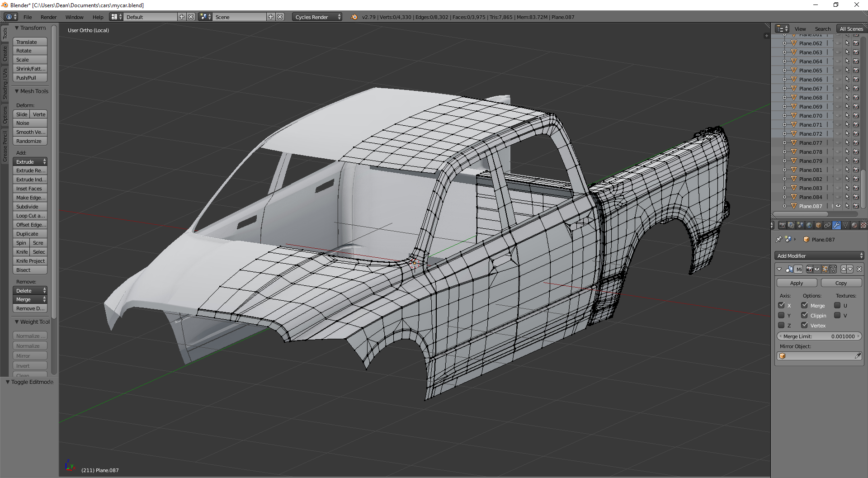Disable the Clipping option checkbox

[804, 316]
